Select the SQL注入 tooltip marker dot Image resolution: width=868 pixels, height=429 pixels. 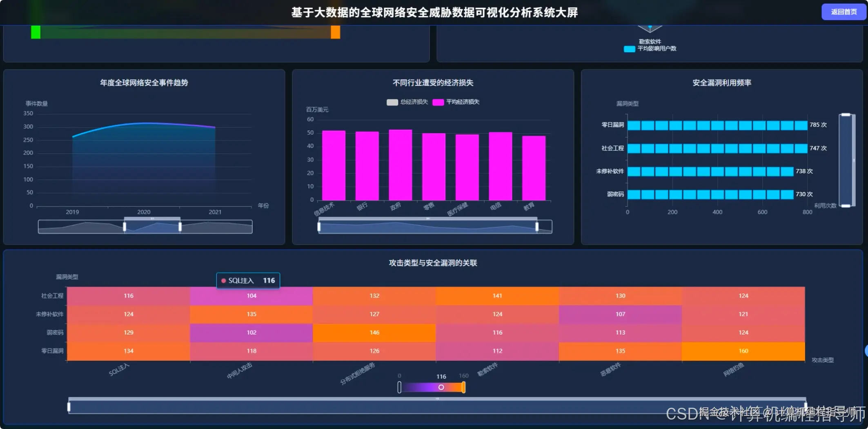click(223, 281)
